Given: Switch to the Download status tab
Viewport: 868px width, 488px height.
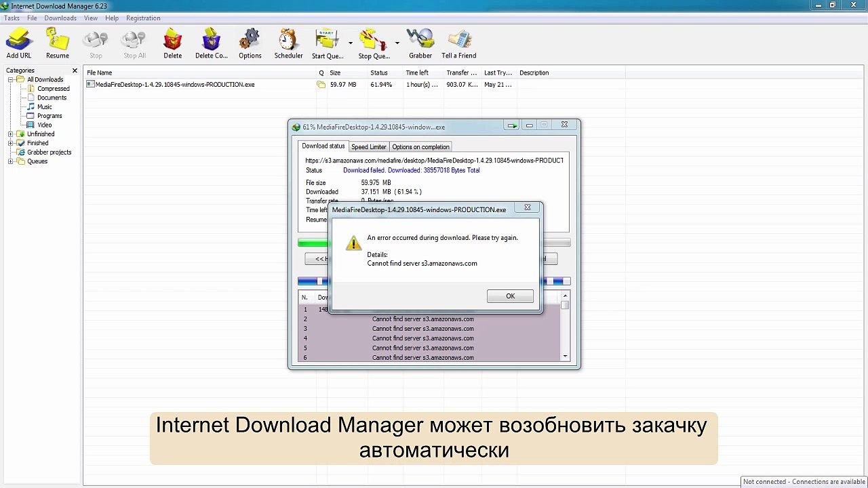Looking at the screenshot, I should coord(323,146).
